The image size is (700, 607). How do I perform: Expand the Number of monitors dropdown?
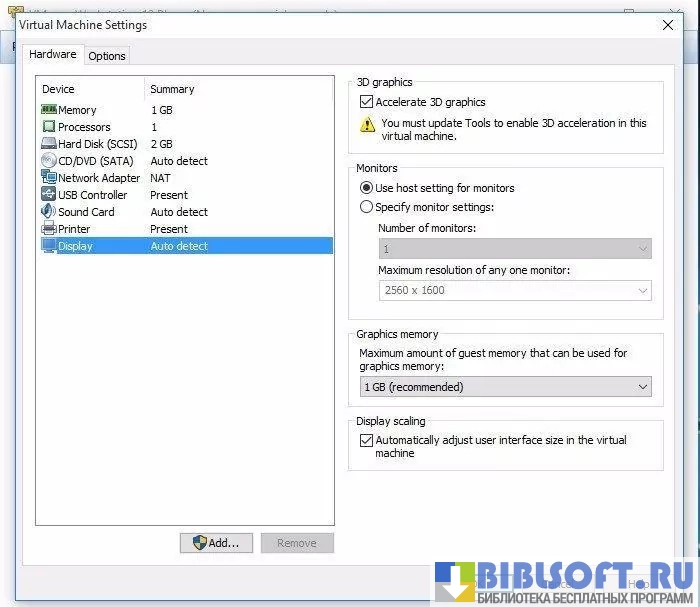pyautogui.click(x=514, y=249)
